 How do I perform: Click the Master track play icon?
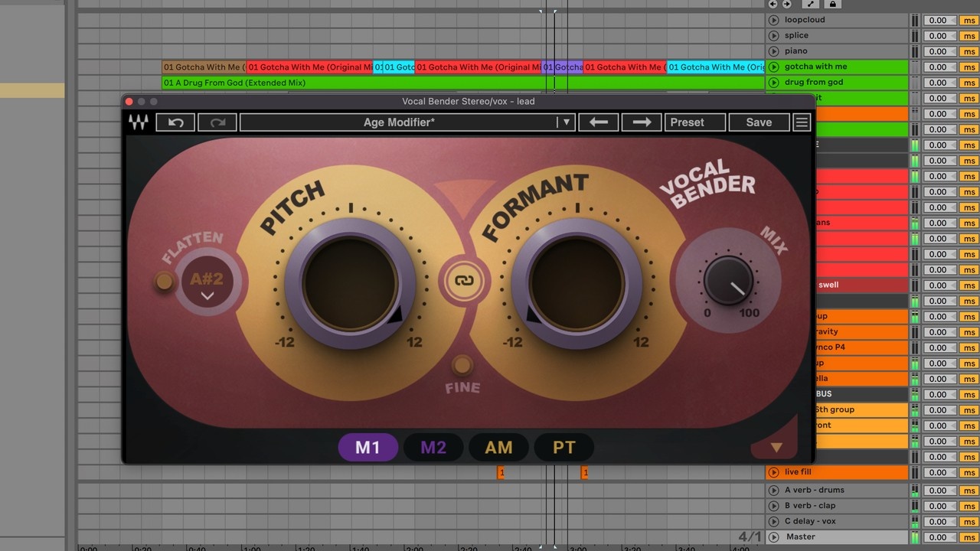click(773, 537)
